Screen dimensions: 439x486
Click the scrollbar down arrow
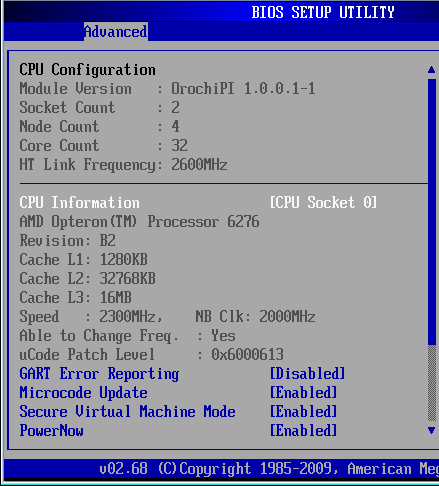pyautogui.click(x=431, y=430)
